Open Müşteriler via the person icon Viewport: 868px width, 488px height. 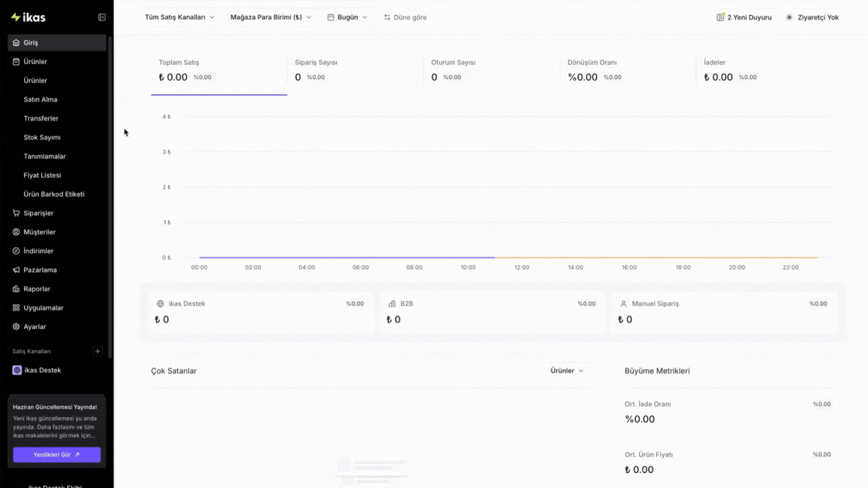point(16,232)
